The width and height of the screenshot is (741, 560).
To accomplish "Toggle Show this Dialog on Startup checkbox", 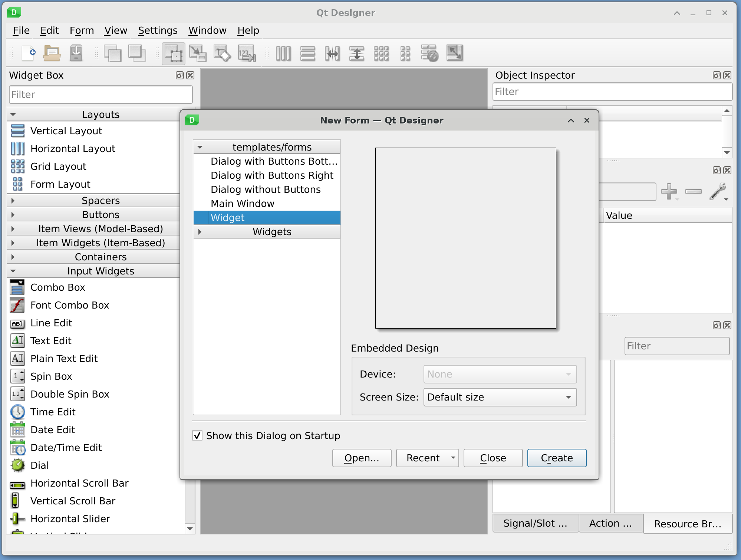I will click(198, 435).
